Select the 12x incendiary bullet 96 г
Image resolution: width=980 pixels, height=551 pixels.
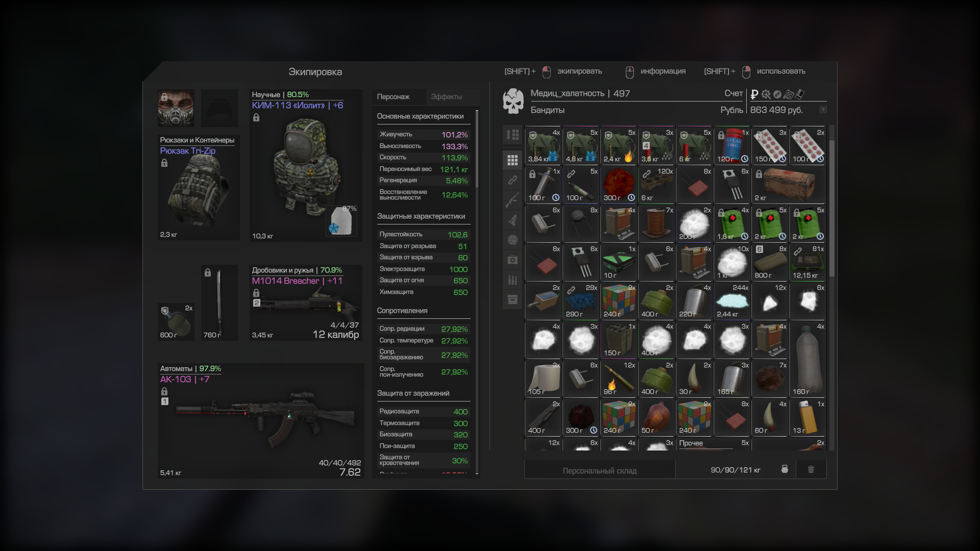619,378
